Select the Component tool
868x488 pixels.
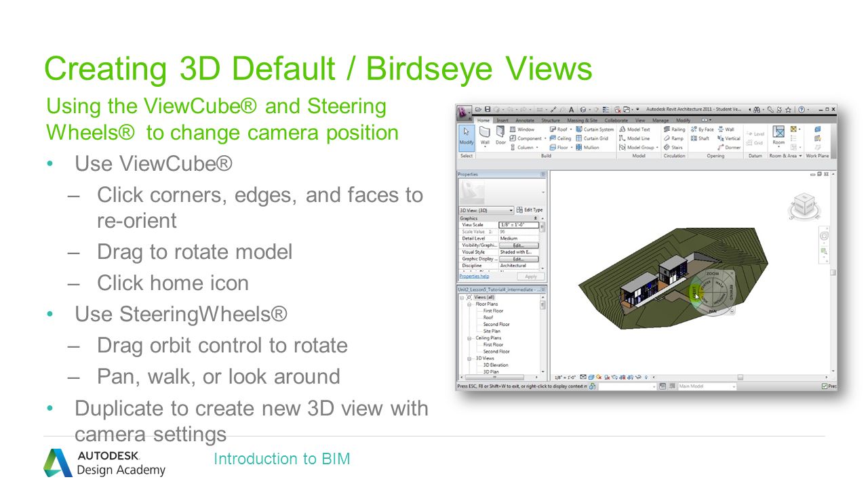point(526,138)
